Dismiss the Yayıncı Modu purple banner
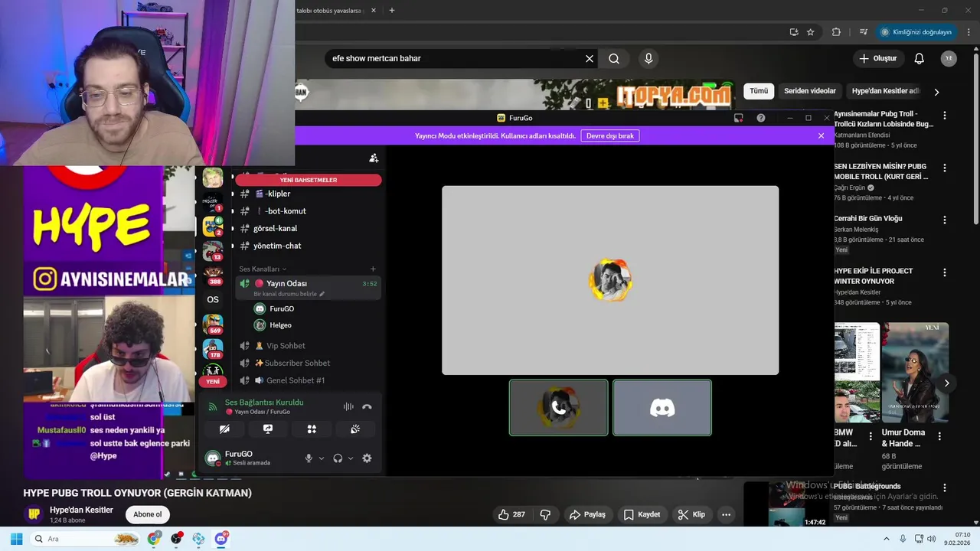Viewport: 980px width, 551px height. 821,135
